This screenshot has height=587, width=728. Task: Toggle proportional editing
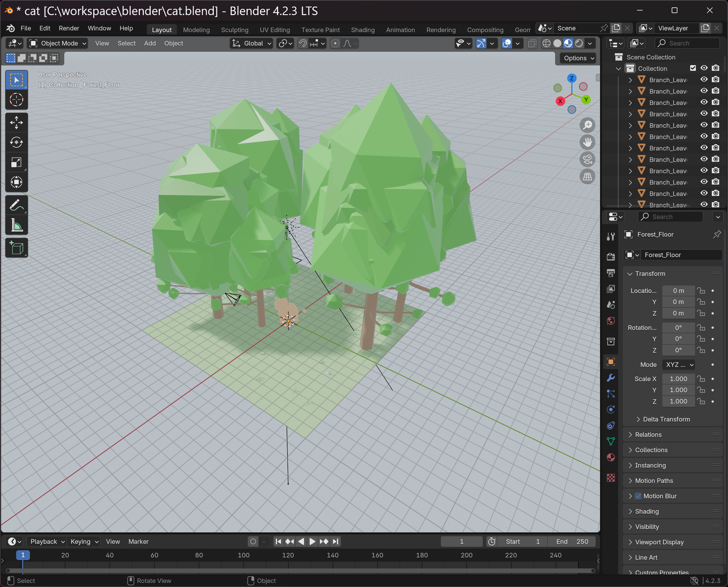tap(335, 43)
